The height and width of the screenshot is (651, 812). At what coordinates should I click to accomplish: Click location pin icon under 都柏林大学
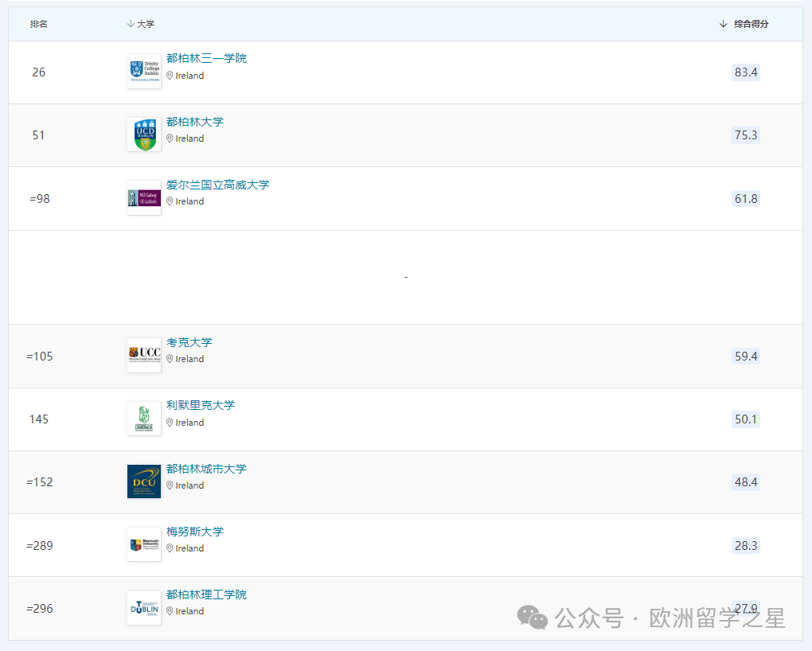(x=170, y=138)
